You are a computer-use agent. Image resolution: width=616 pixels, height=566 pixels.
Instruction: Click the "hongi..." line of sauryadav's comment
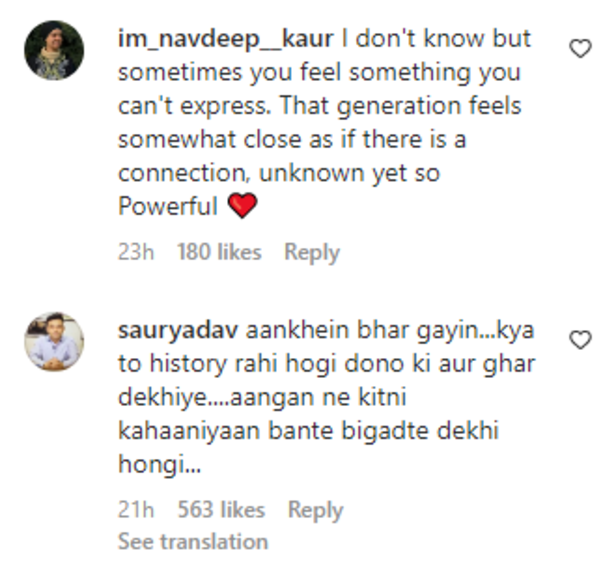pyautogui.click(x=152, y=467)
